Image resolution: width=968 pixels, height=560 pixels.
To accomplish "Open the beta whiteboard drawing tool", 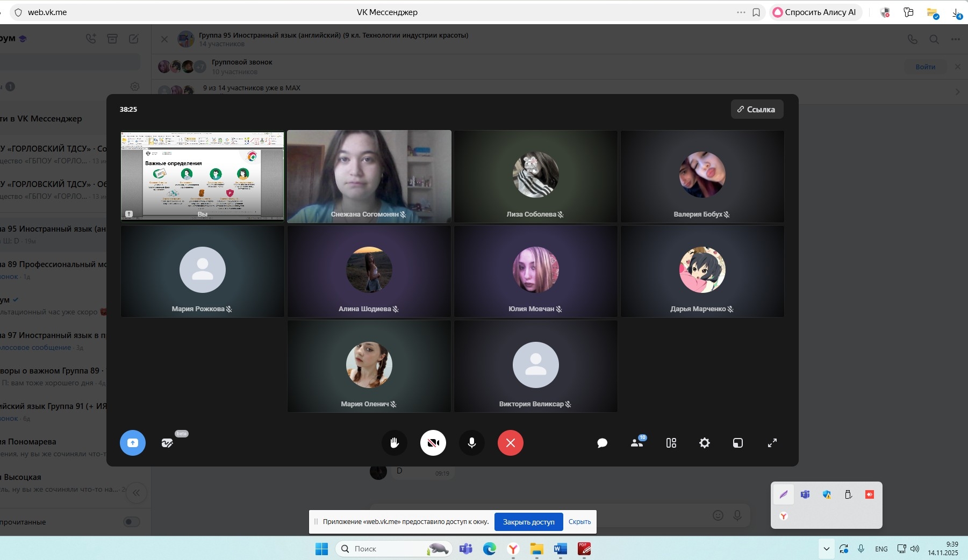I will 167,443.
